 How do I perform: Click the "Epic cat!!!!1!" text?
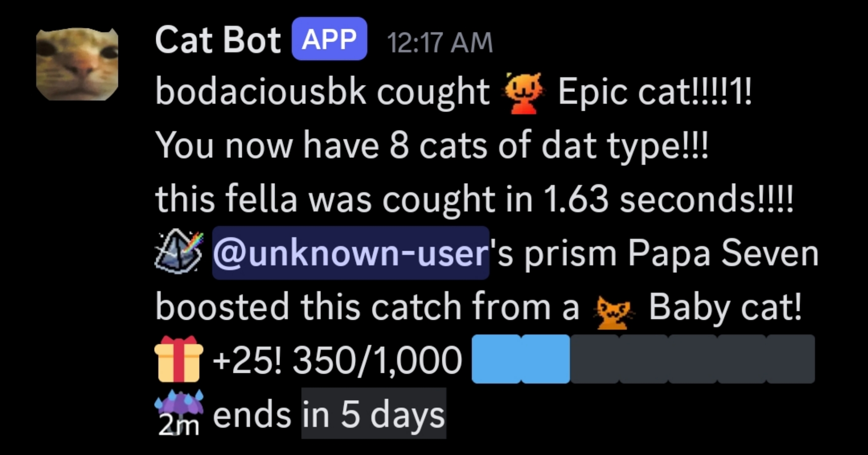654,92
